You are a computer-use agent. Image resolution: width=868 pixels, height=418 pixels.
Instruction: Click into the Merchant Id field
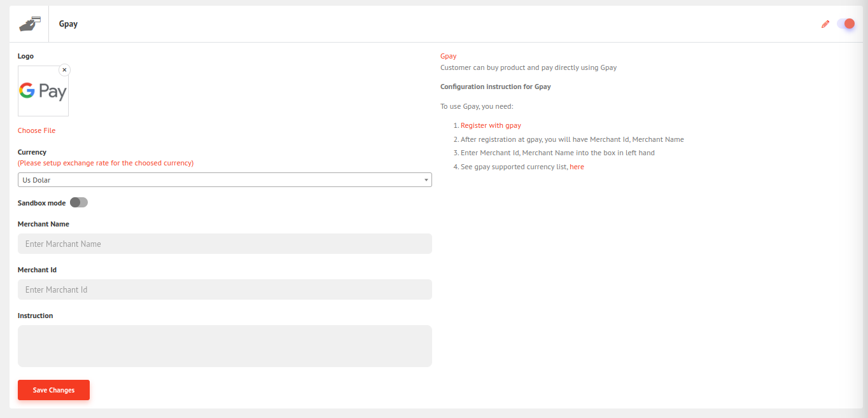click(225, 289)
